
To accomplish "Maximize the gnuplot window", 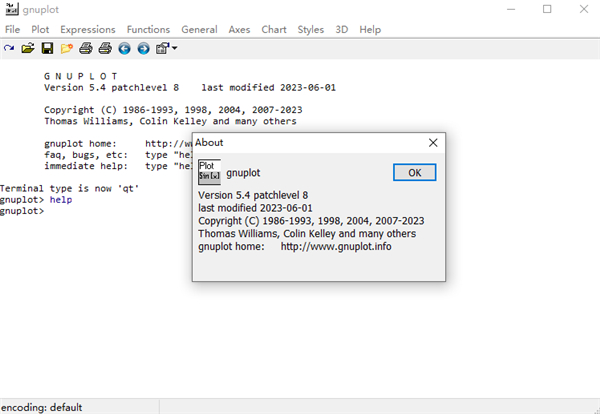I will [x=547, y=9].
